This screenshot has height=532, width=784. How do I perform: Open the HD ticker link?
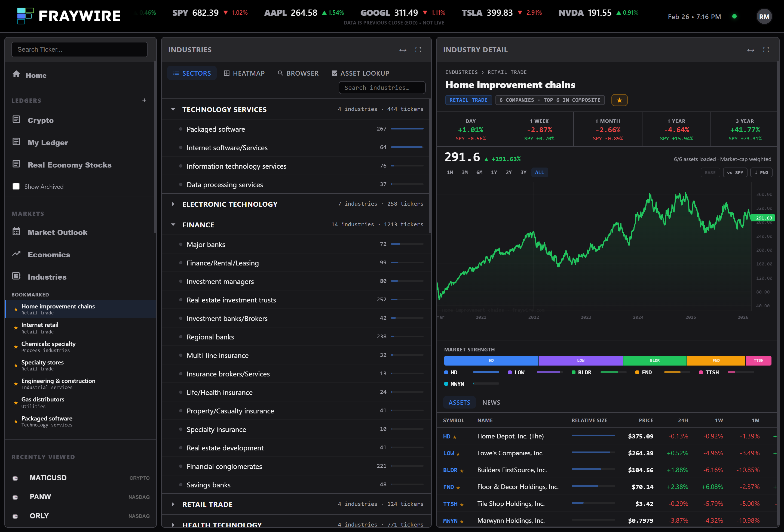(x=448, y=436)
